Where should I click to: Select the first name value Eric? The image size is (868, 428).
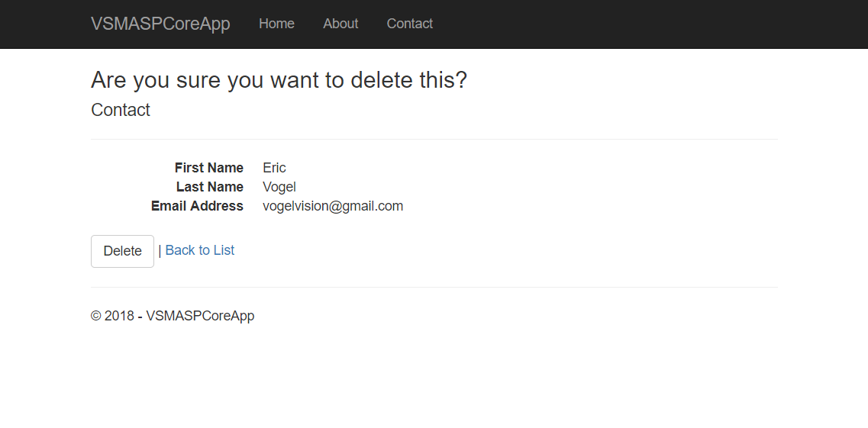click(x=274, y=168)
